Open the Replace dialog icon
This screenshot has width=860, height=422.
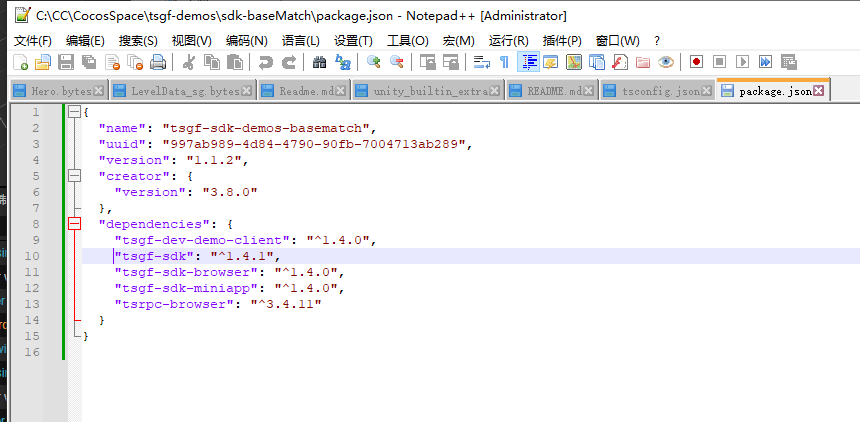342,62
